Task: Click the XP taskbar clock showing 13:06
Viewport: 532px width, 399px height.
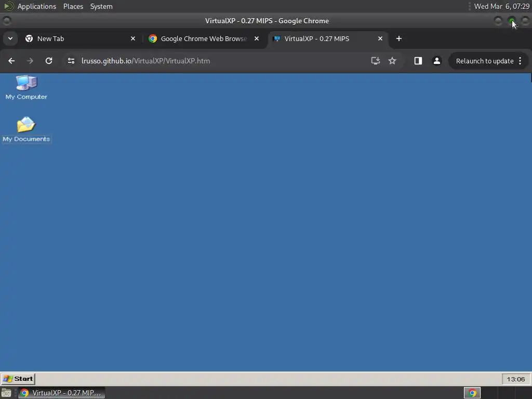Action: pos(515,379)
